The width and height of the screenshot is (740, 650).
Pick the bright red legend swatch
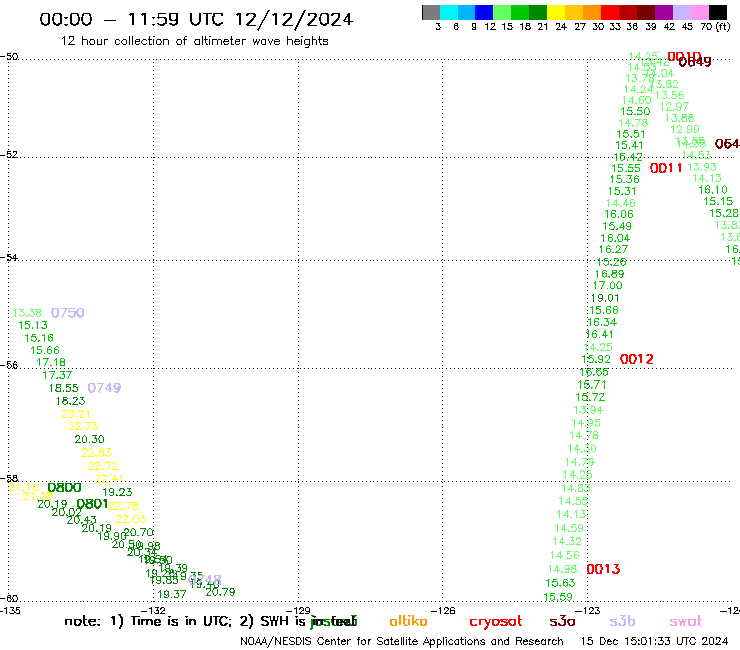(610, 12)
